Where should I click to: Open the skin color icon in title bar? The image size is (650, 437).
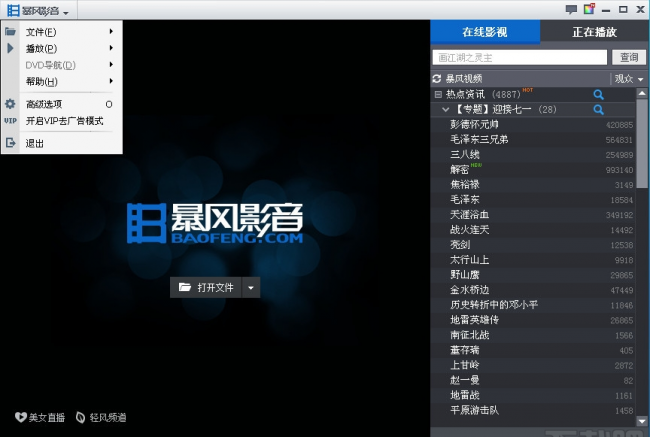[589, 9]
